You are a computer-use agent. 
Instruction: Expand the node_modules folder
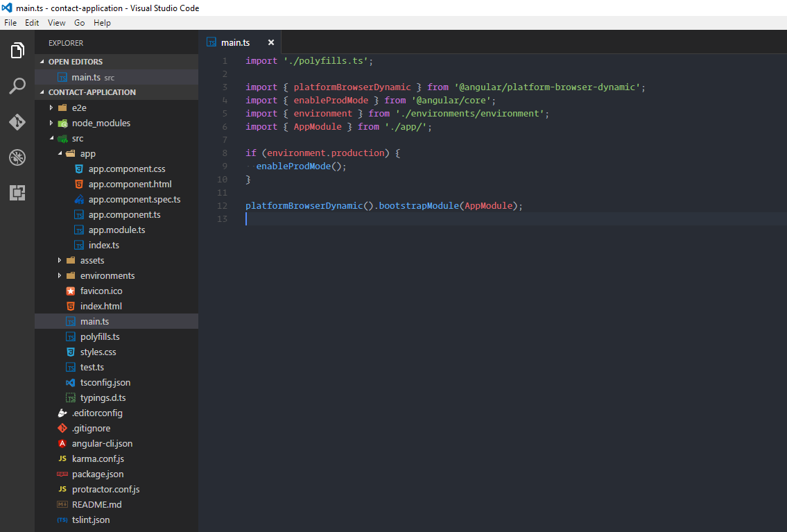(101, 123)
